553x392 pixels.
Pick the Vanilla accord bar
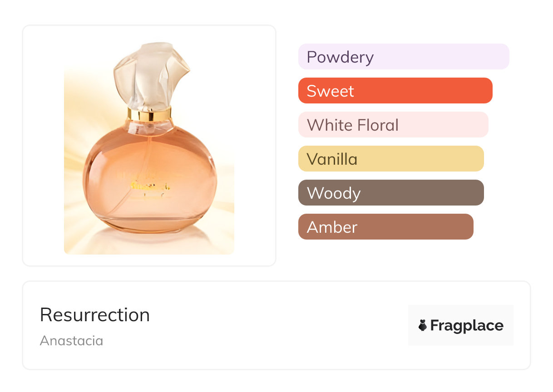tap(390, 159)
